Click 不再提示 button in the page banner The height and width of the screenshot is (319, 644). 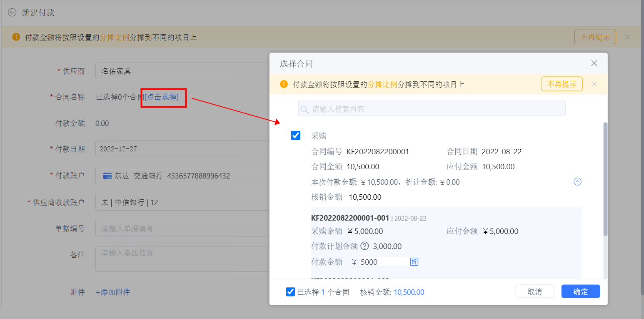point(595,37)
